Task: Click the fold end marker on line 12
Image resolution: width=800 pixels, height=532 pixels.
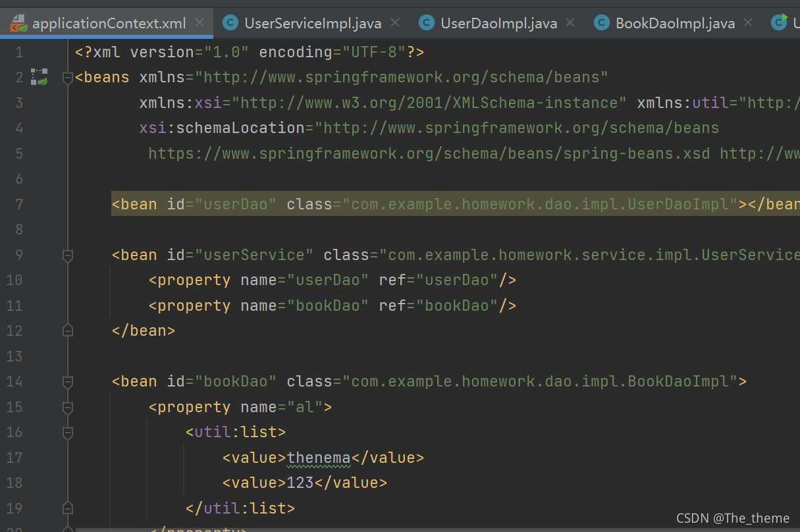Action: 67,331
